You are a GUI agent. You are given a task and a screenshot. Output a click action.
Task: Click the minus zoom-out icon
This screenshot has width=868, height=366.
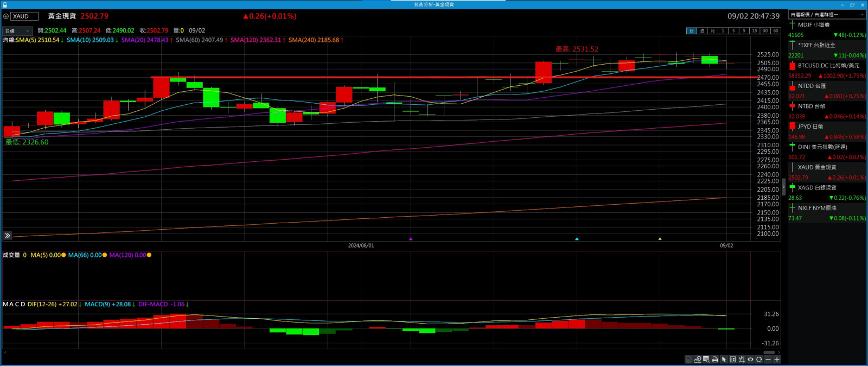tap(768, 359)
